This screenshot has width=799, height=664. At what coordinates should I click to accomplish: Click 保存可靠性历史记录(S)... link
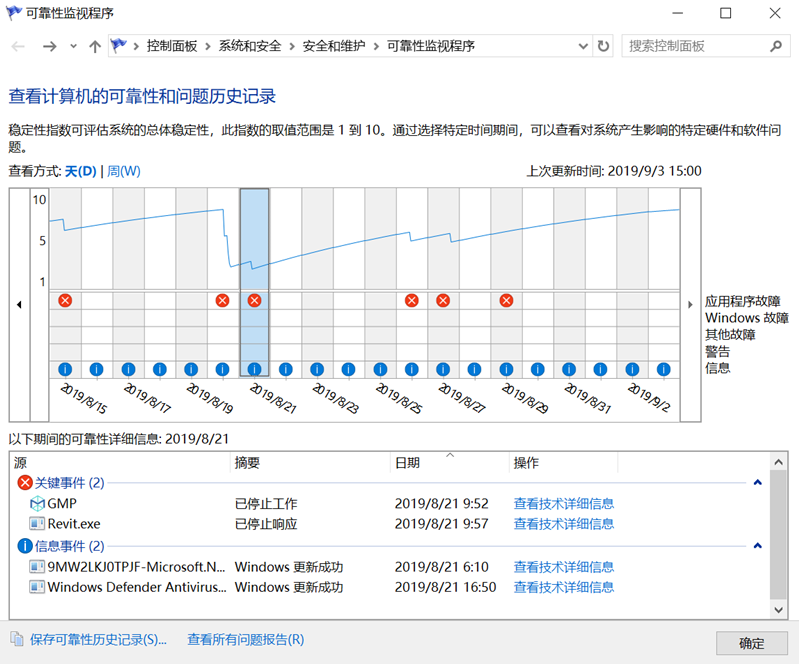(x=98, y=640)
